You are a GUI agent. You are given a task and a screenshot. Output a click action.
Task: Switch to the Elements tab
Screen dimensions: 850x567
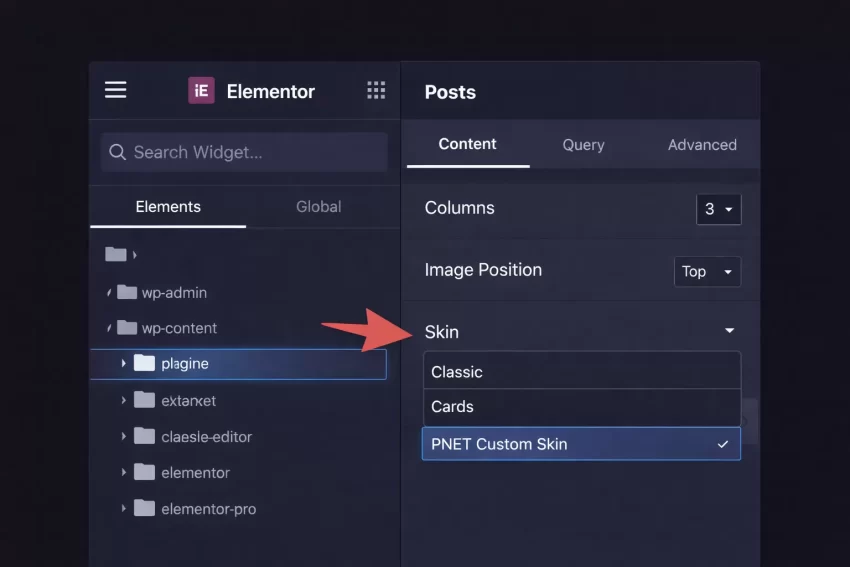click(168, 207)
